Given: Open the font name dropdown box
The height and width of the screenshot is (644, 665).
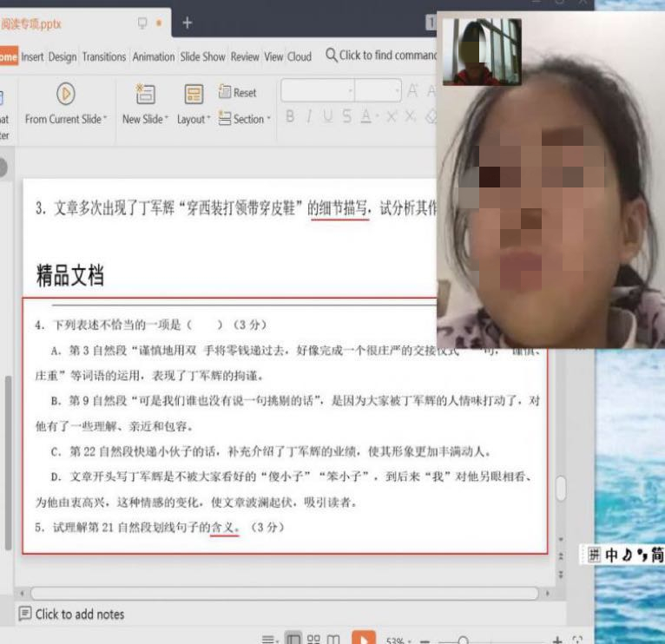Looking at the screenshot, I should click(x=318, y=90).
